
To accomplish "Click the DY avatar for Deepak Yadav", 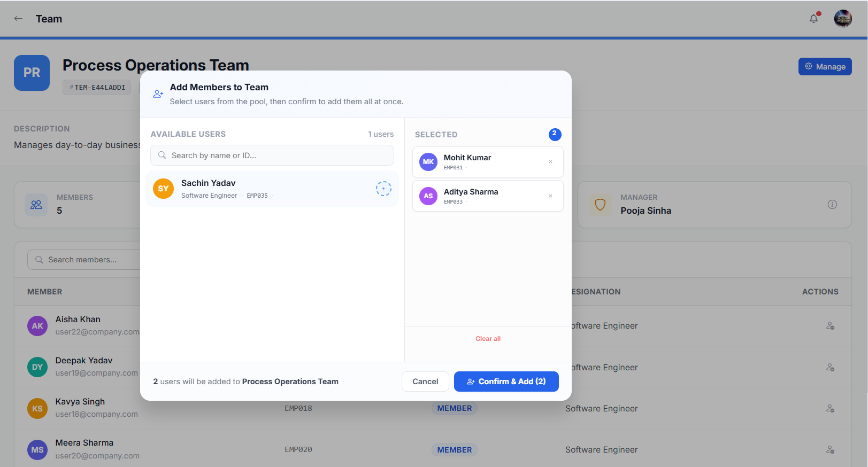I will point(37,367).
